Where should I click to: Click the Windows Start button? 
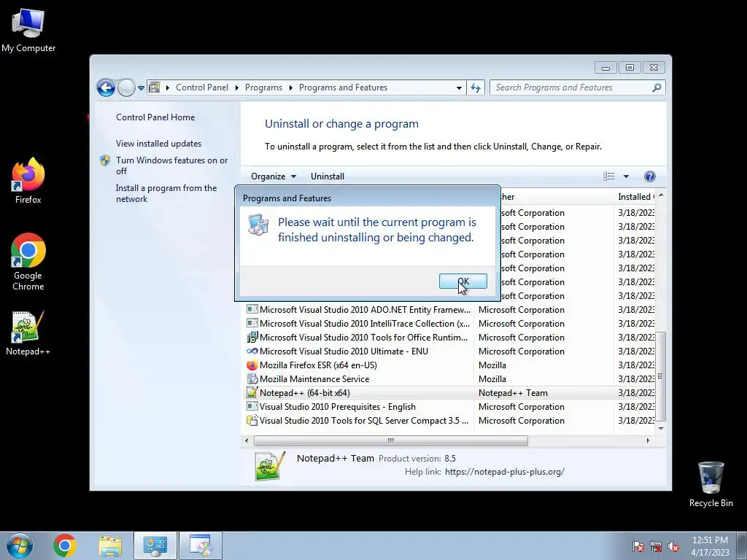pos(20,545)
